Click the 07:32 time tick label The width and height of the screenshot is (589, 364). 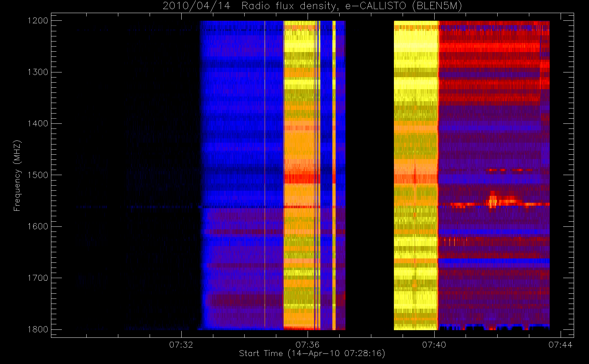[x=181, y=345]
